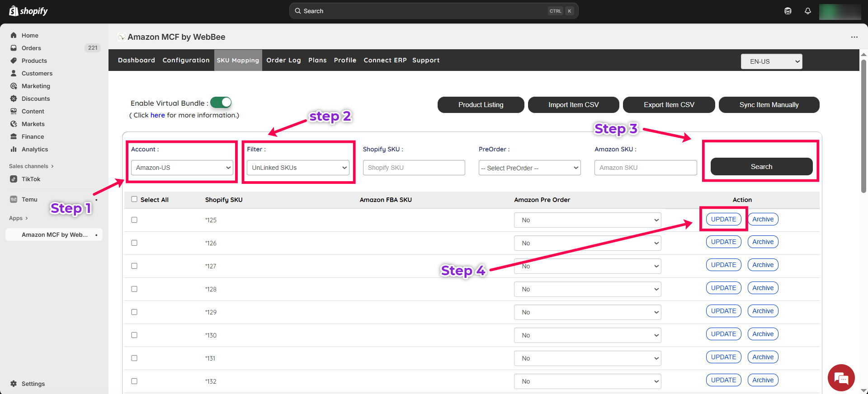Click the Settings gear icon
868x394 pixels.
point(14,384)
